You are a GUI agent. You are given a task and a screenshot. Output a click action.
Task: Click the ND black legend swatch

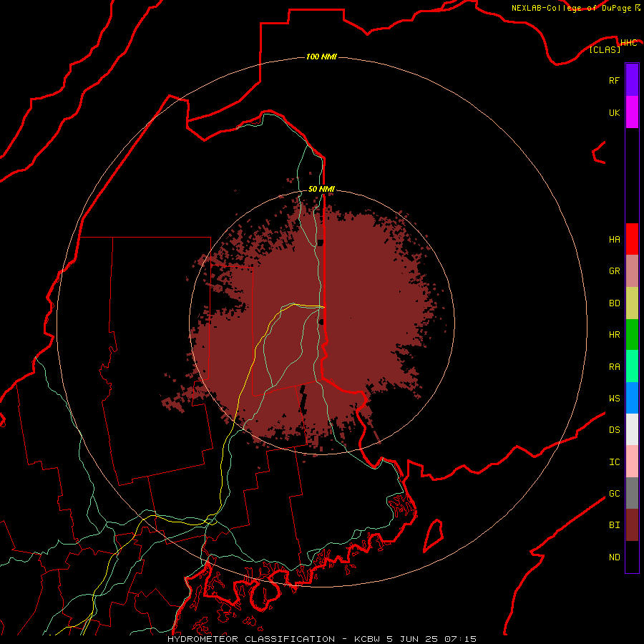632,557
